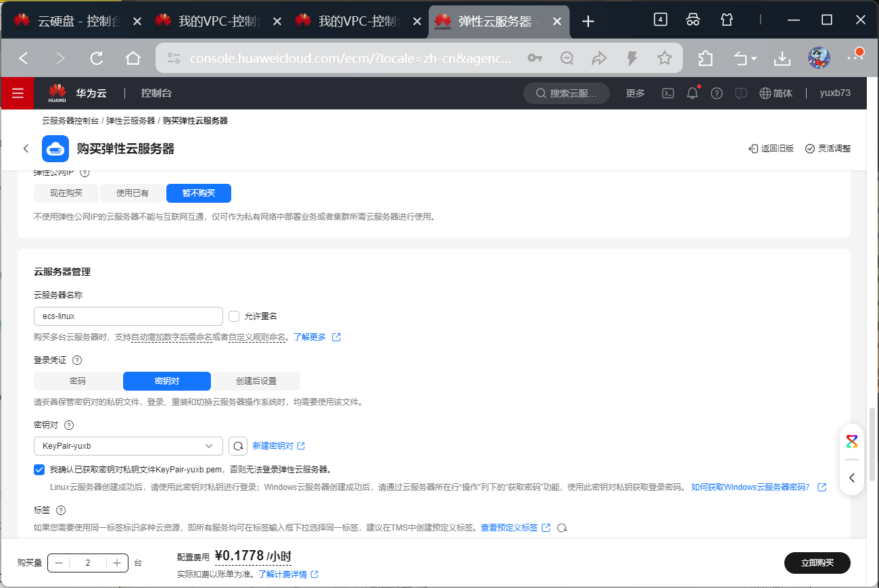Open the site info icon in address bar

(x=174, y=58)
